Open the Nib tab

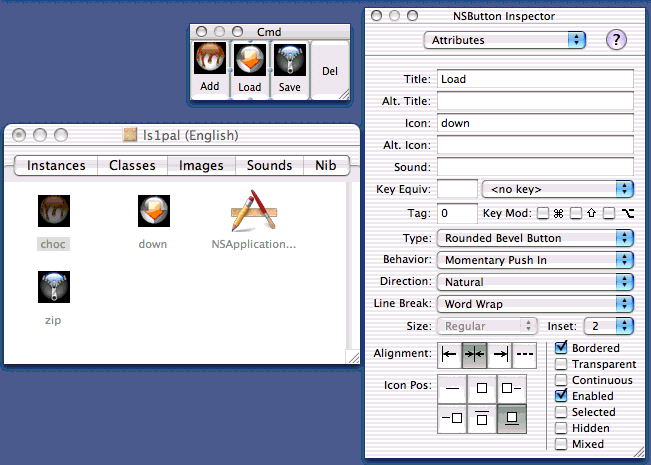tap(326, 166)
